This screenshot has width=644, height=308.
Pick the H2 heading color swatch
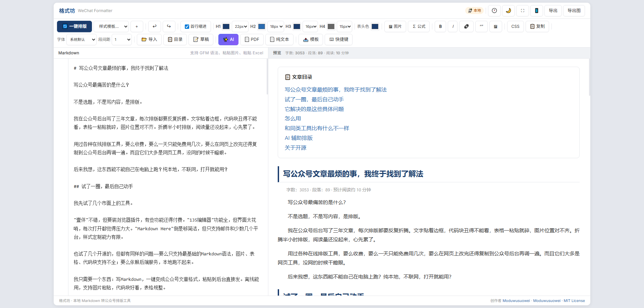click(262, 26)
